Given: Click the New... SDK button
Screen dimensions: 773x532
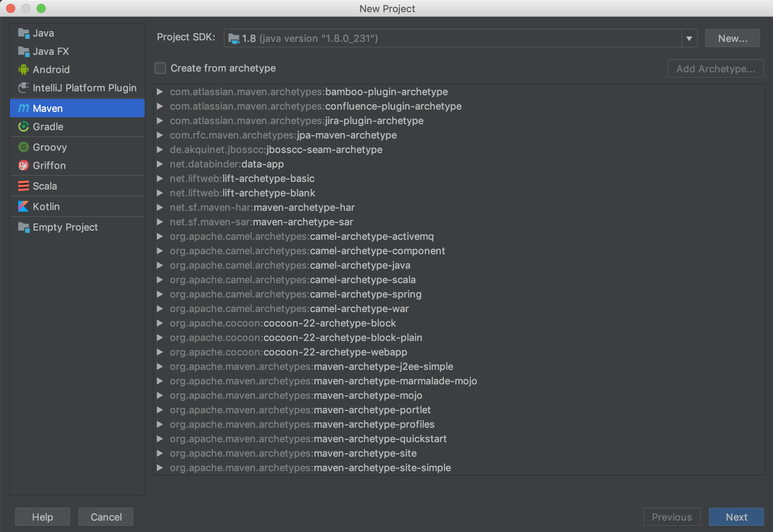Looking at the screenshot, I should tap(733, 38).
